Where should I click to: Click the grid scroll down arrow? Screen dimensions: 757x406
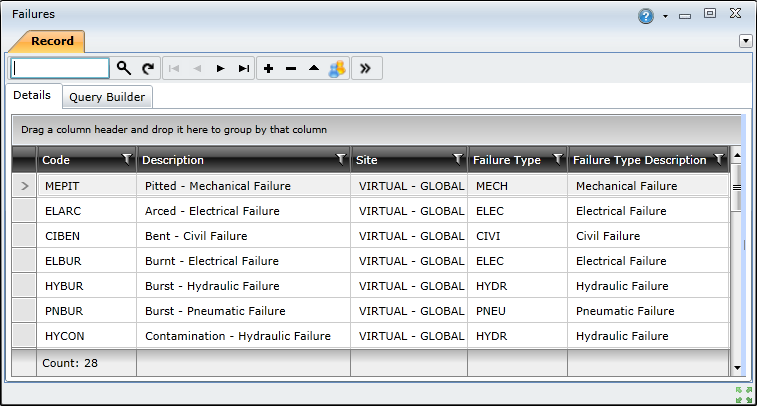(x=737, y=368)
